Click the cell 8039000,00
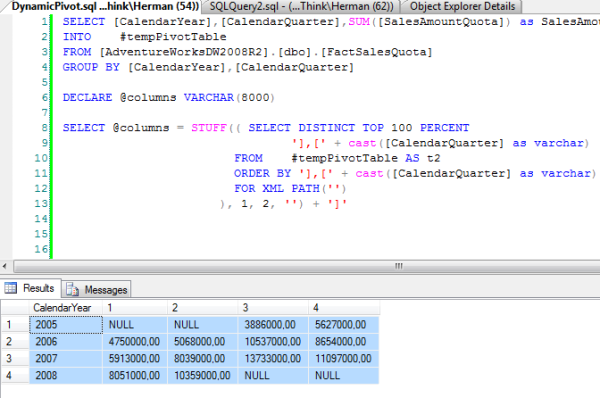600x398 pixels. click(x=202, y=358)
